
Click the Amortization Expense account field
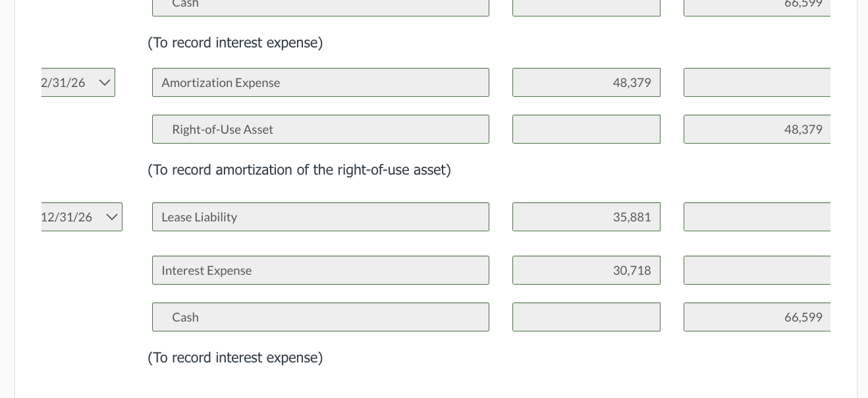click(x=321, y=82)
